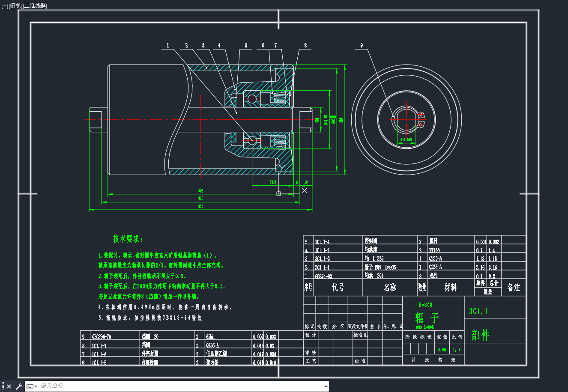Select the 更改文件号 cell
Screen dimensions: 568x392
358,326
